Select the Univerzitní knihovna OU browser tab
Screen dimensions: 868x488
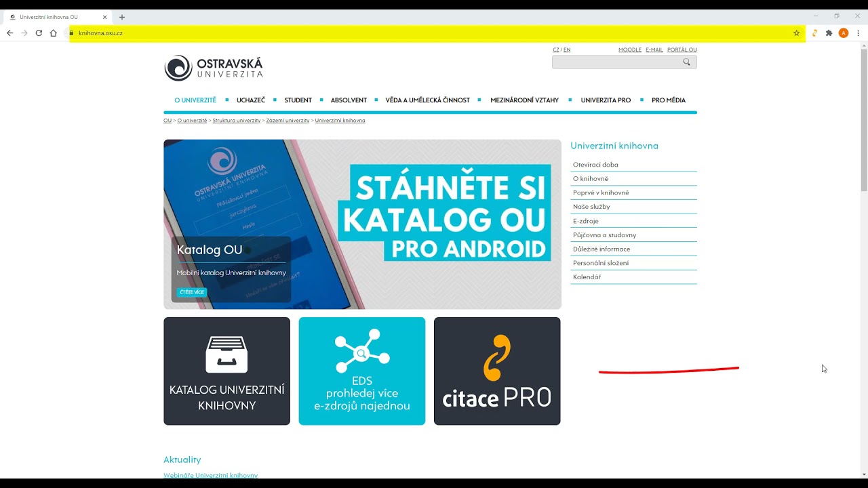pos(58,17)
